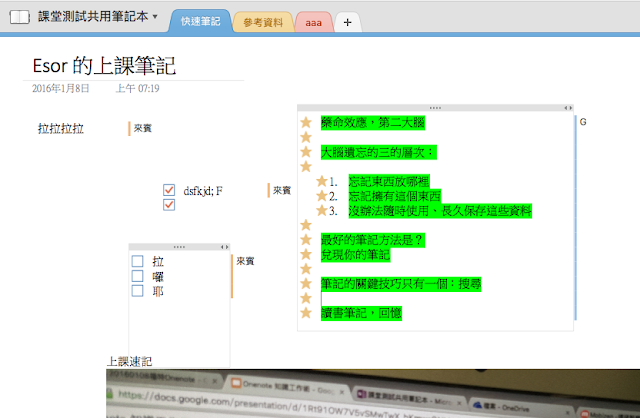Viewport: 640px width, 418px height.
Task: Click the to-do list container's width arrows
Action: pos(224,247)
